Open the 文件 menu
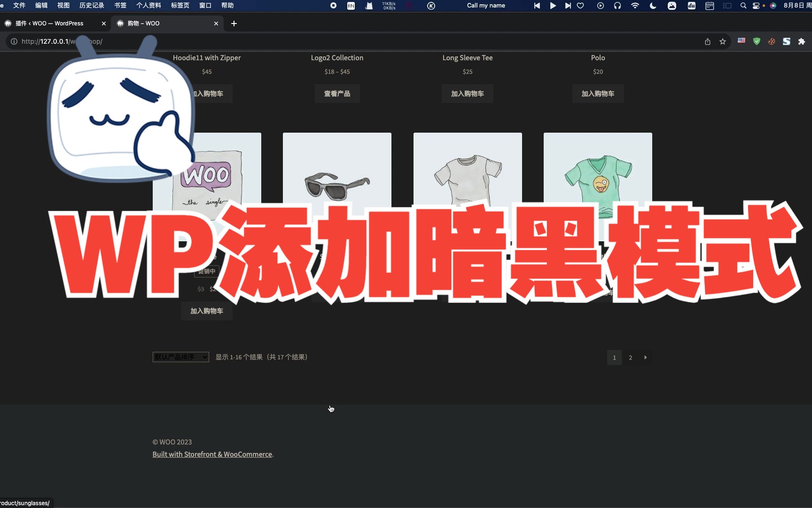Viewport: 812px width, 508px height. pyautogui.click(x=19, y=6)
